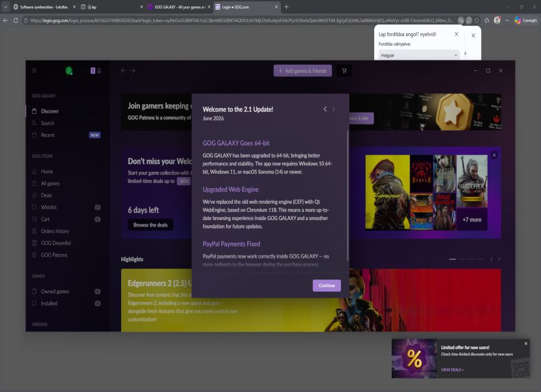Click Continue in update dialog
The height and width of the screenshot is (392, 541).
[x=327, y=285]
